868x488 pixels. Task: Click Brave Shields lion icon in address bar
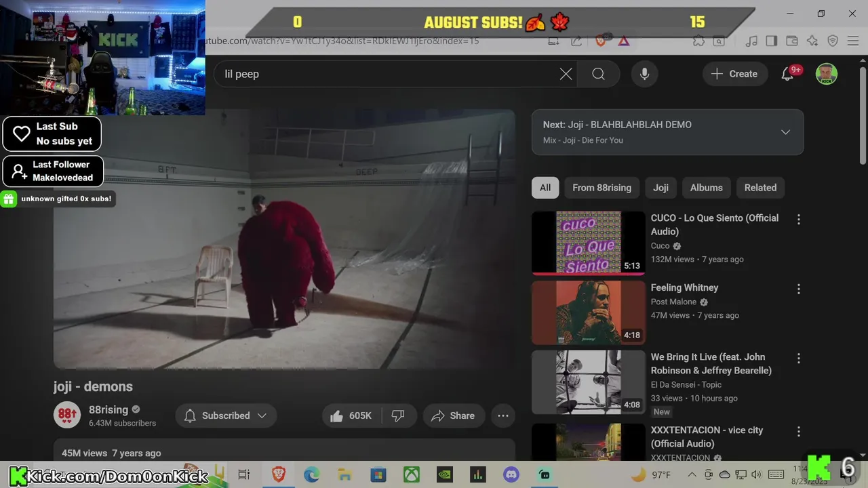point(600,41)
